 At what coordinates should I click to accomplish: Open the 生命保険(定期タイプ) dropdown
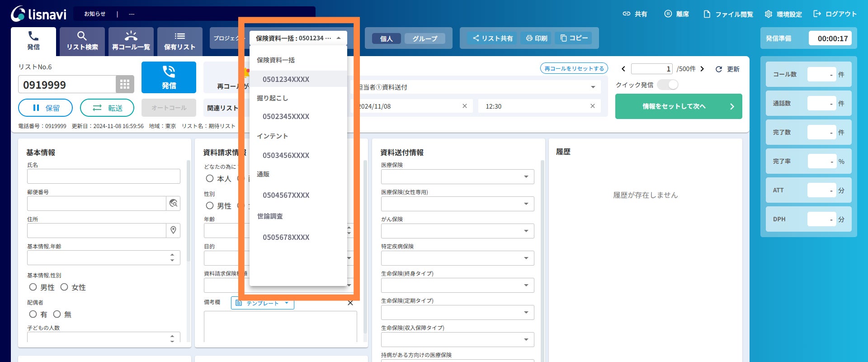[458, 312]
